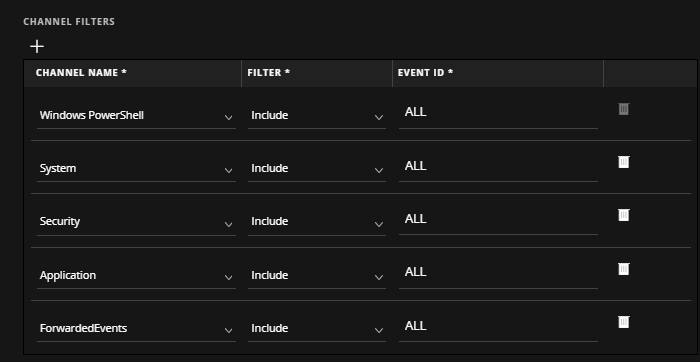Screen dimensions: 700x362
Task: Click the Event ID field for Security
Action: click(498, 221)
